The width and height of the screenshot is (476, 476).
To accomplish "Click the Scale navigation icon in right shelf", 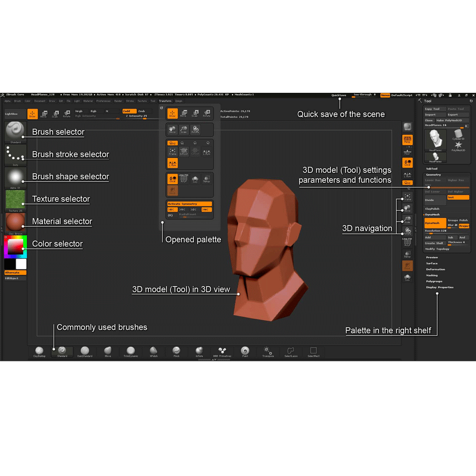I will click(407, 220).
